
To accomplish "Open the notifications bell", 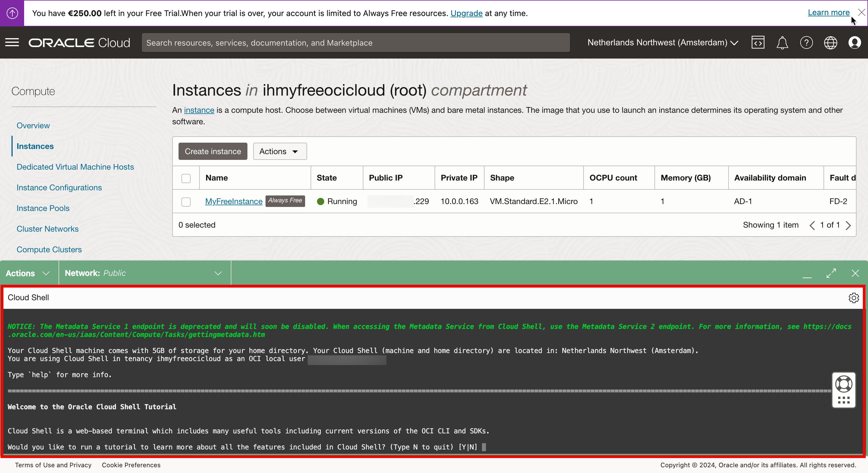I will click(782, 43).
